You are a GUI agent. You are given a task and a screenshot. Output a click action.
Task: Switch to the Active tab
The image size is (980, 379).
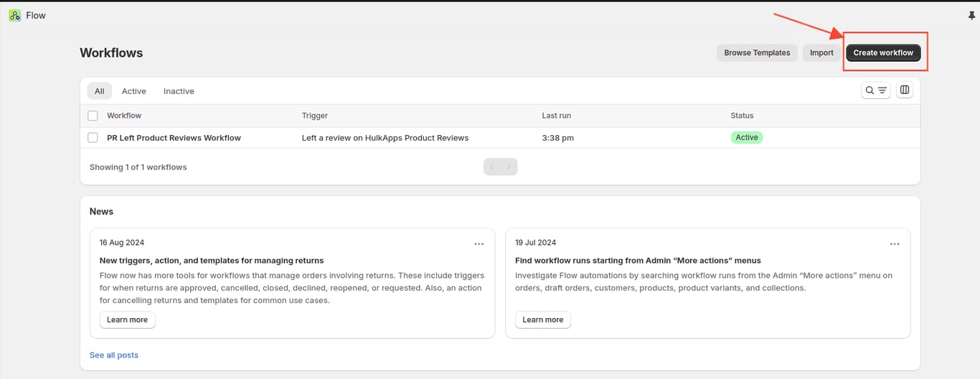point(133,91)
